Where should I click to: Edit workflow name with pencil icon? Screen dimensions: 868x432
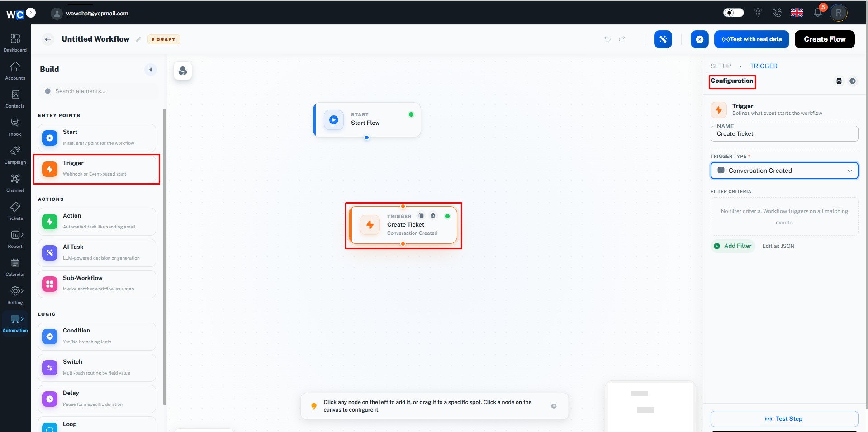pyautogui.click(x=138, y=39)
